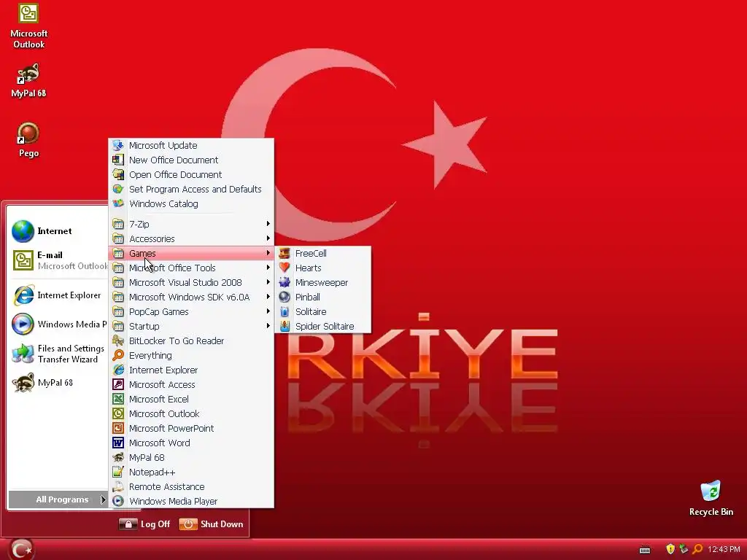This screenshot has height=560, width=747.
Task: Click the All Programs arrow
Action: 102,499
